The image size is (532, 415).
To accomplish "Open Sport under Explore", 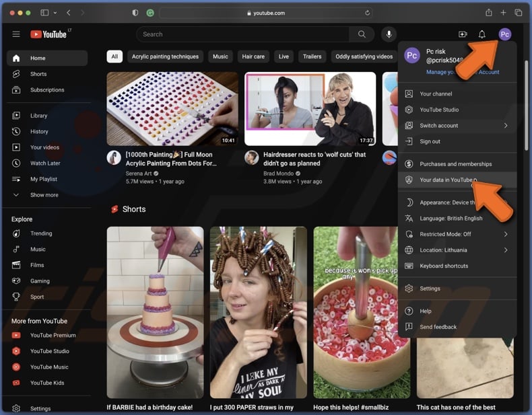I will [x=47, y=297].
